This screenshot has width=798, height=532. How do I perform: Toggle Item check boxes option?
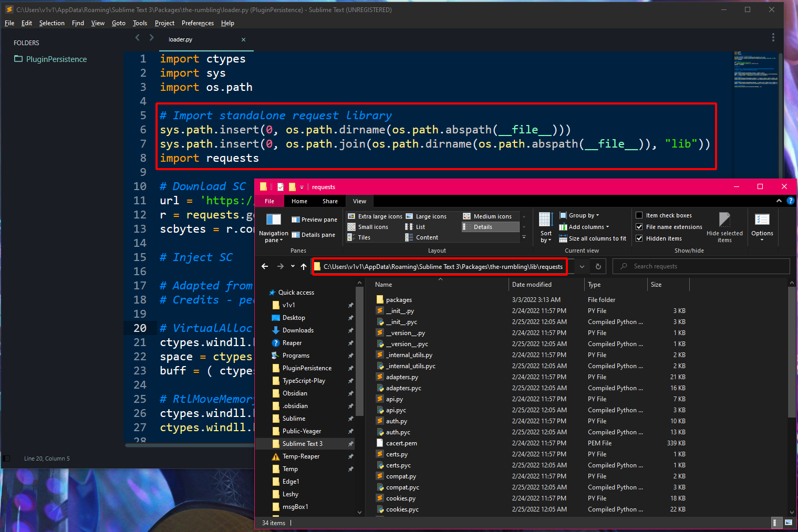(x=664, y=215)
